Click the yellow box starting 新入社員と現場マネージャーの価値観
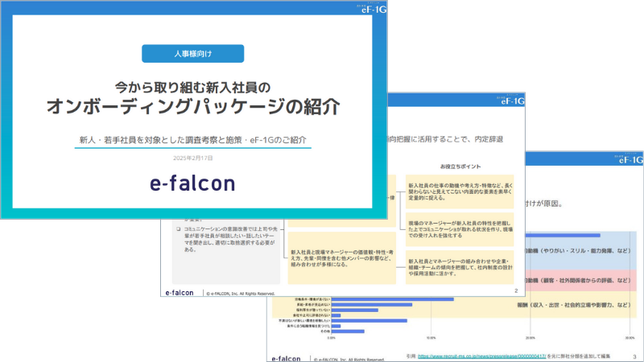Viewport: 644px width, 362px height. coord(341,258)
